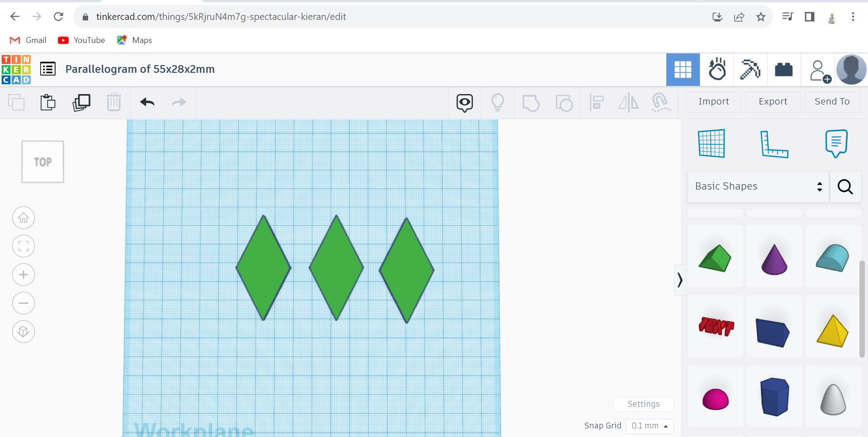Screen dimensions: 868x437
Task: Delete the selected shape
Action: pyautogui.click(x=114, y=102)
